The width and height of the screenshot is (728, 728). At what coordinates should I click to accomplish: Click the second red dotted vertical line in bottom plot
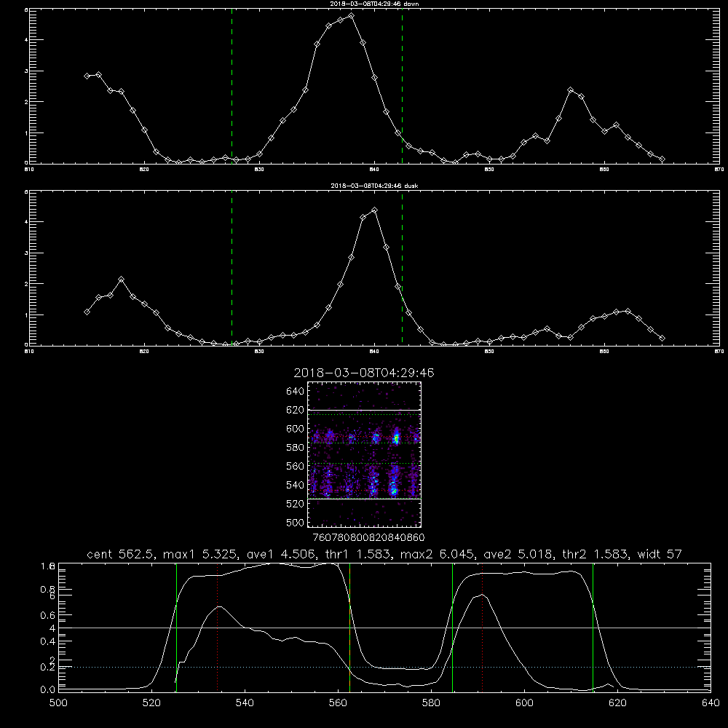483,628
